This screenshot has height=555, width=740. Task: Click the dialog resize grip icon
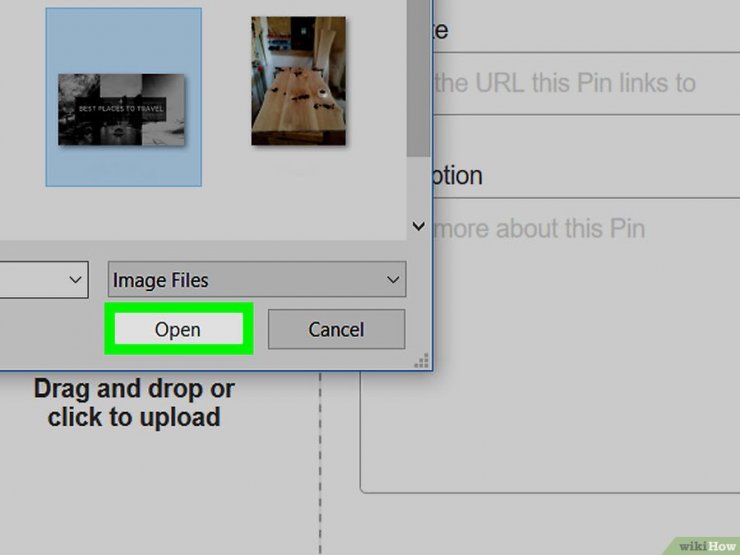421,361
